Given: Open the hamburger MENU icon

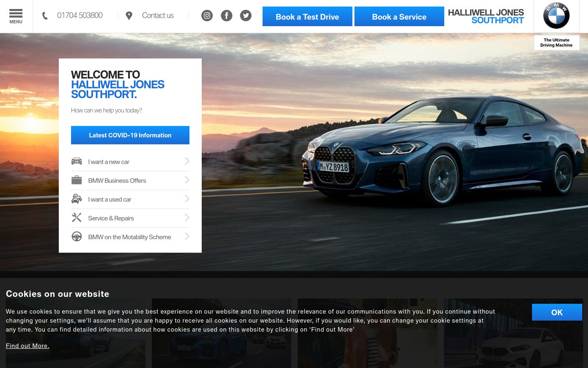Looking at the screenshot, I should pos(16,16).
